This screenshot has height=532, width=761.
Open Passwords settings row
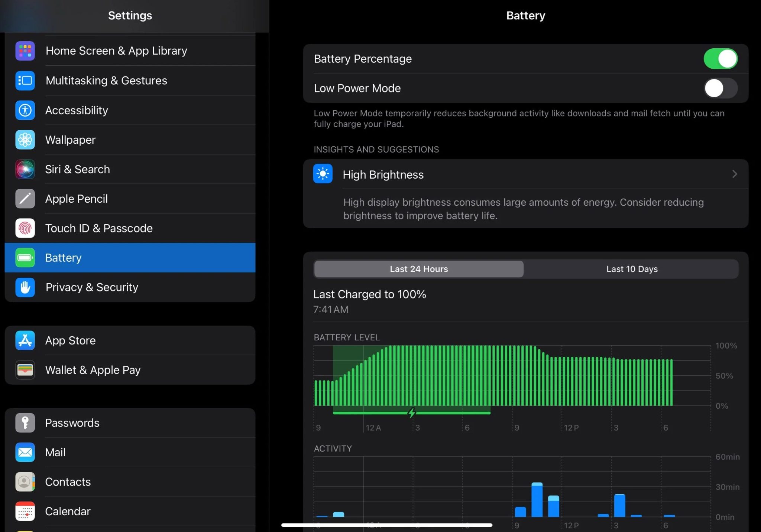(130, 423)
